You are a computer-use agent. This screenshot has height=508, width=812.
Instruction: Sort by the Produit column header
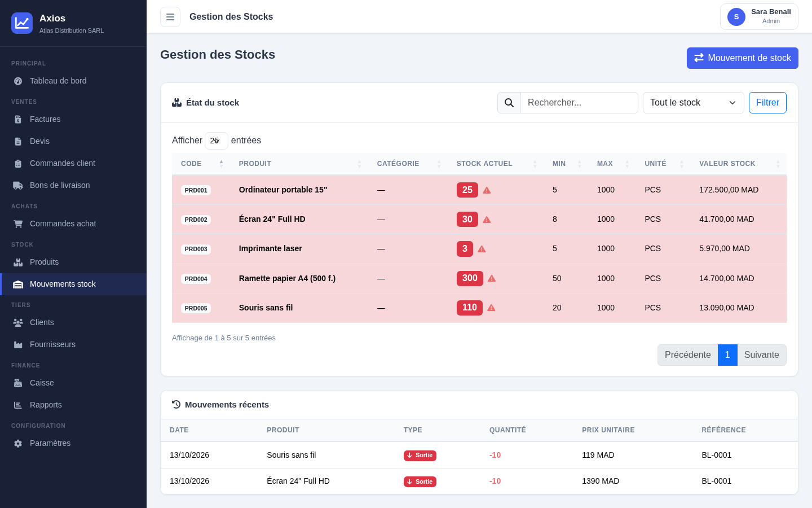[x=299, y=164]
